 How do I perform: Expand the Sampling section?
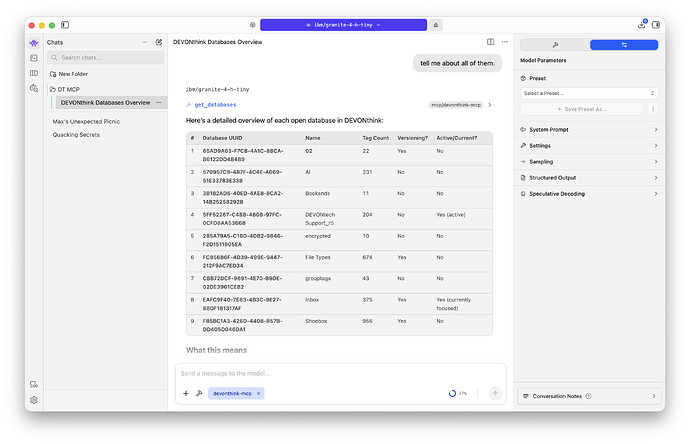coord(589,162)
